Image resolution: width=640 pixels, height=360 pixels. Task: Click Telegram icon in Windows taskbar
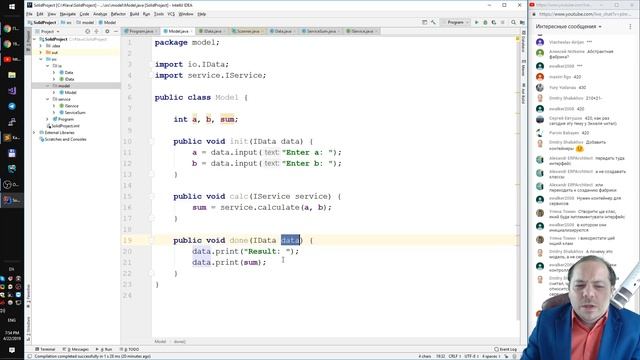click(12, 106)
